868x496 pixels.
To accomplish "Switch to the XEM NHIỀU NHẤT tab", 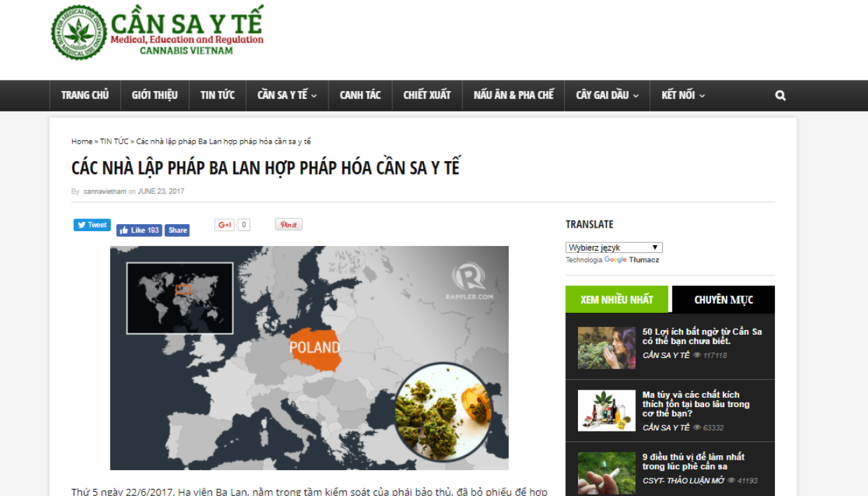I will 616,300.
